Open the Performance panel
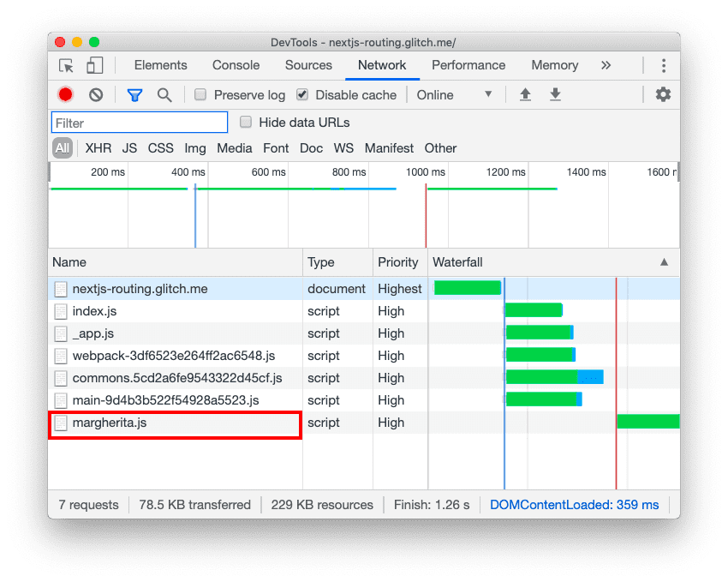728x582 pixels. coord(468,65)
